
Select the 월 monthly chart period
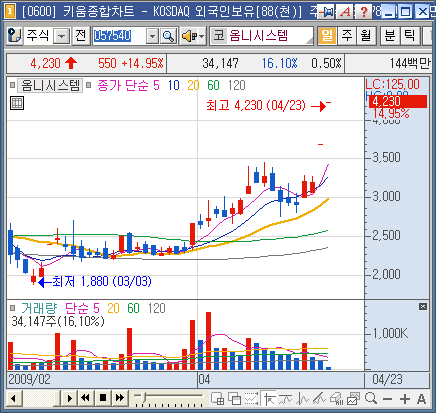pyautogui.click(x=366, y=35)
